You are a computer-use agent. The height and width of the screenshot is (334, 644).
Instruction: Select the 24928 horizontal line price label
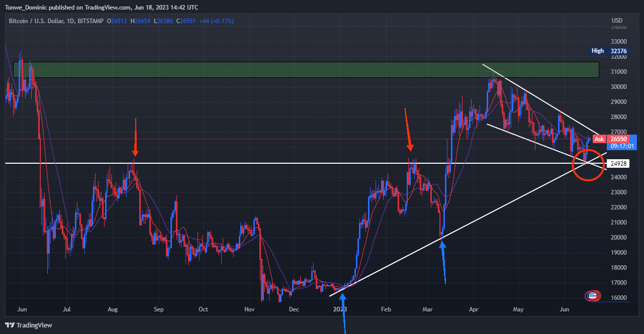618,164
